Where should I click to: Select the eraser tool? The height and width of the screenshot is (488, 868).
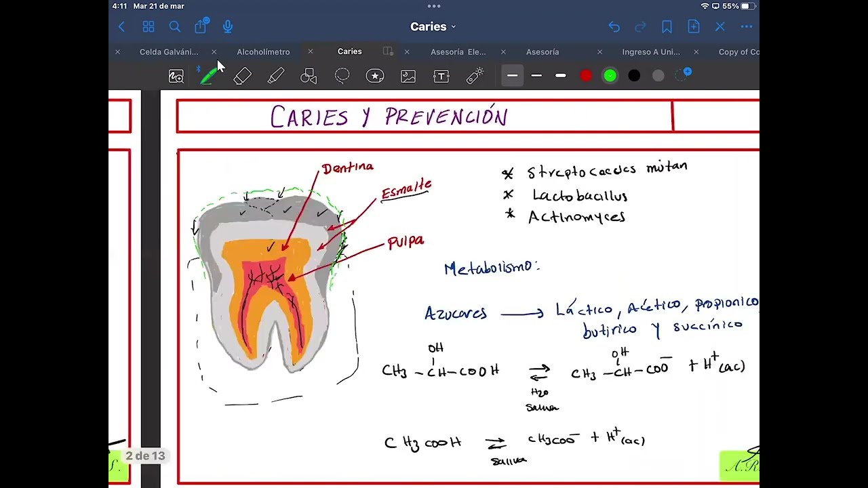[242, 77]
